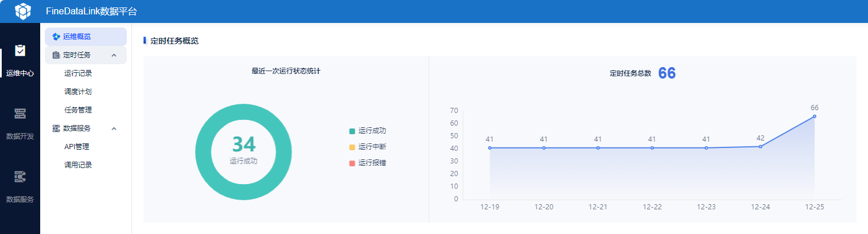The width and height of the screenshot is (868, 234).
Task: Click the teal donut chart ring
Action: (203, 152)
